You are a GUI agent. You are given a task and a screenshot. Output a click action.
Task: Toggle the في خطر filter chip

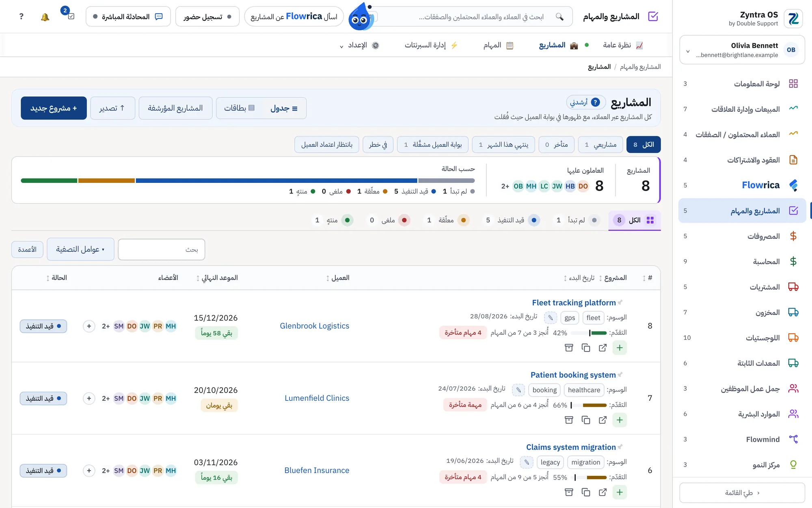[378, 145]
